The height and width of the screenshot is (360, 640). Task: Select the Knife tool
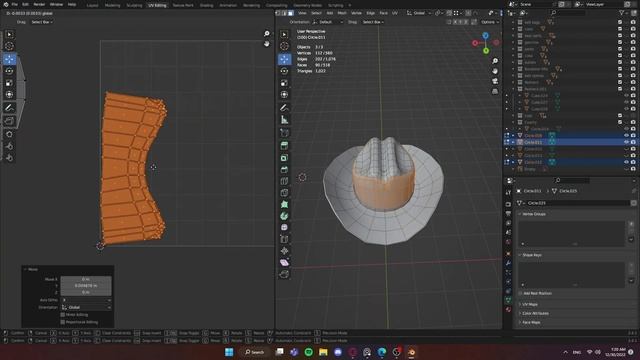(284, 193)
